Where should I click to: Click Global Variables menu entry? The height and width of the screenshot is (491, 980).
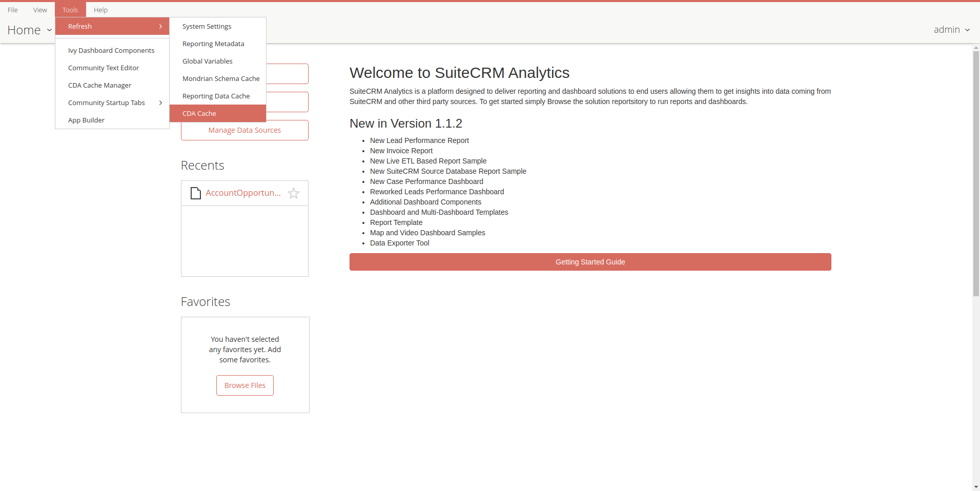click(x=217, y=62)
